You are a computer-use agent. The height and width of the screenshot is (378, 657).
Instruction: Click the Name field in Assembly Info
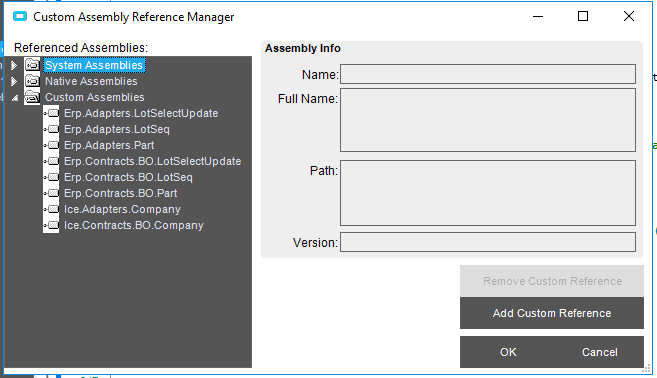tap(488, 74)
